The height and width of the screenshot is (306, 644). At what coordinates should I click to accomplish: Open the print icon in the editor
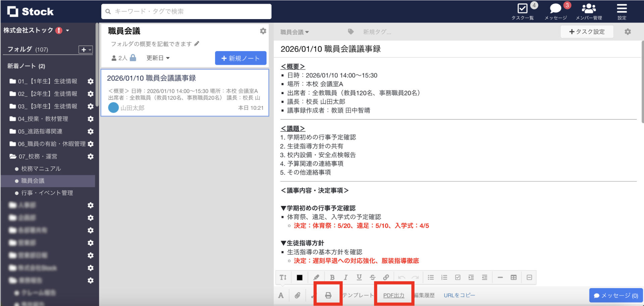[x=328, y=295]
